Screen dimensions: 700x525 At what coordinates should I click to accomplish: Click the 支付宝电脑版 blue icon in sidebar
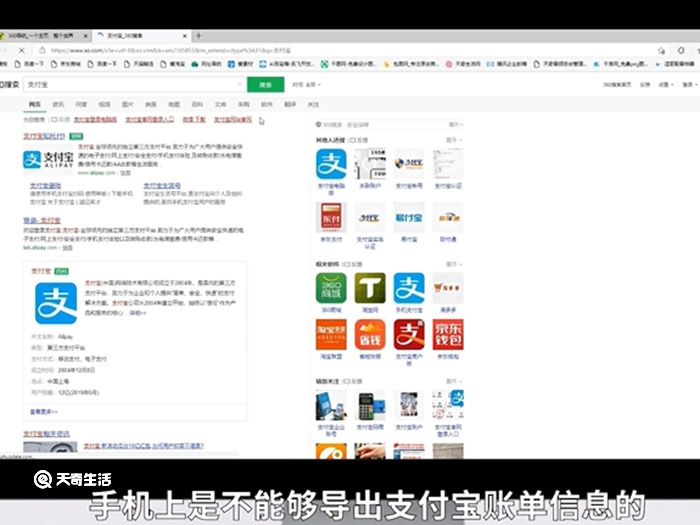[x=331, y=164]
